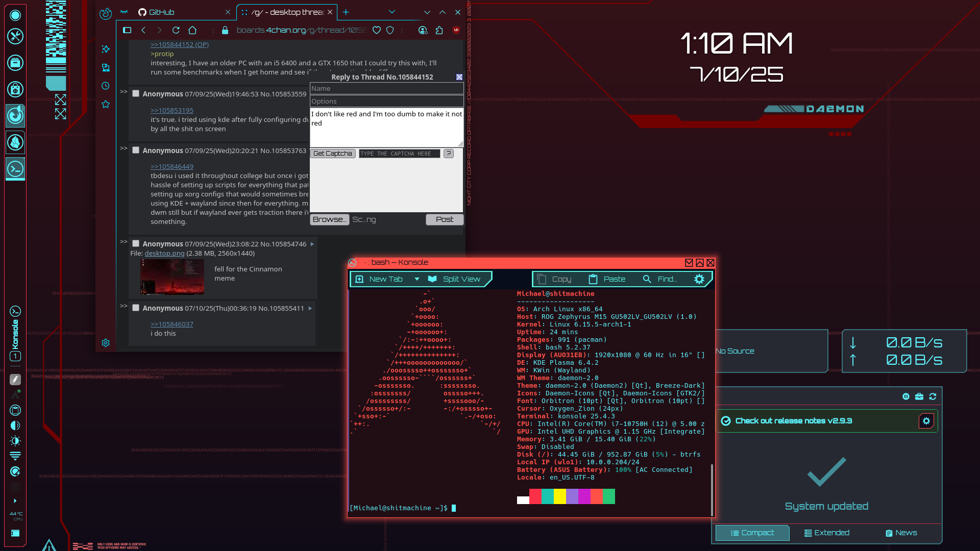Click the Name field in reply form

(x=387, y=88)
